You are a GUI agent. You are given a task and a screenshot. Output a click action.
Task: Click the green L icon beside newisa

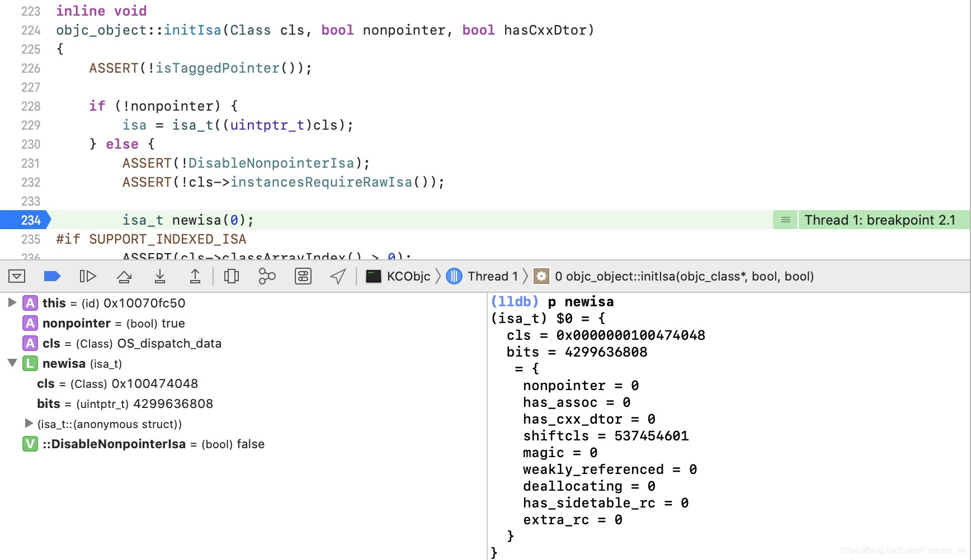click(x=30, y=363)
